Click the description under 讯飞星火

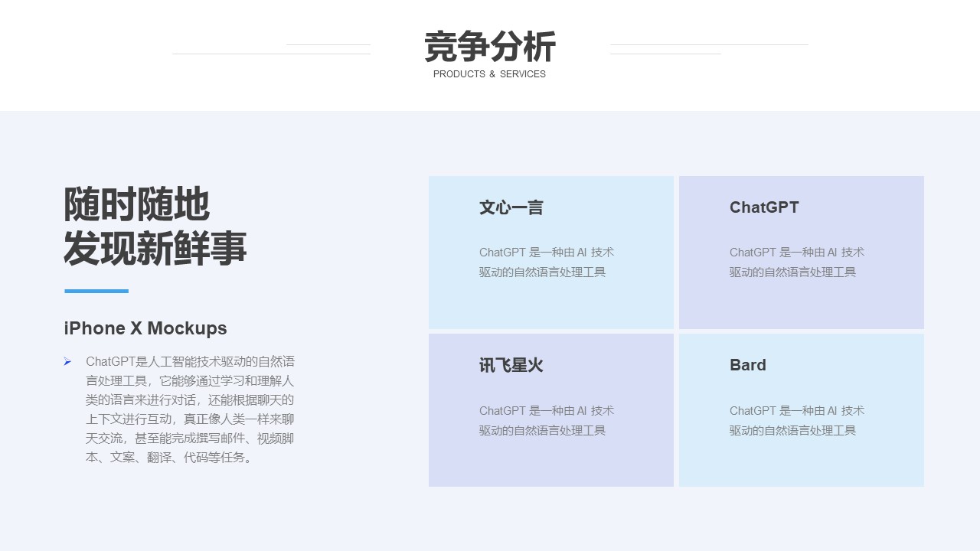(x=547, y=421)
